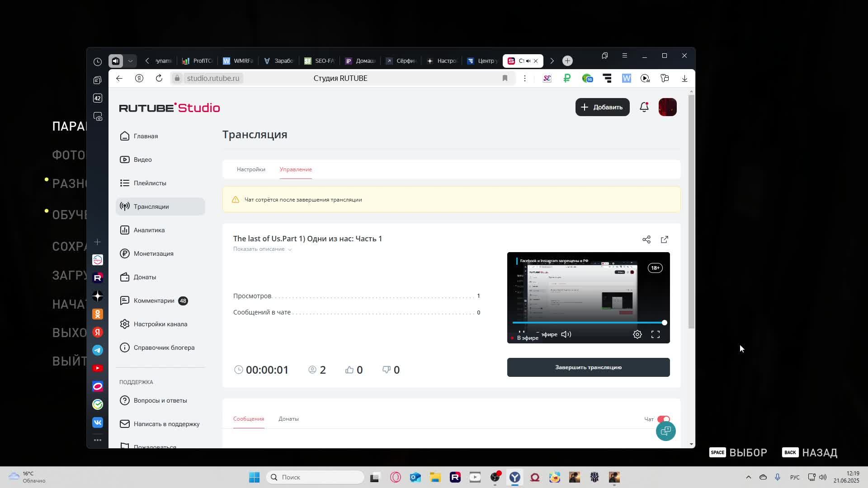Open share options for the stream
The height and width of the screenshot is (488, 868).
pyautogui.click(x=646, y=239)
